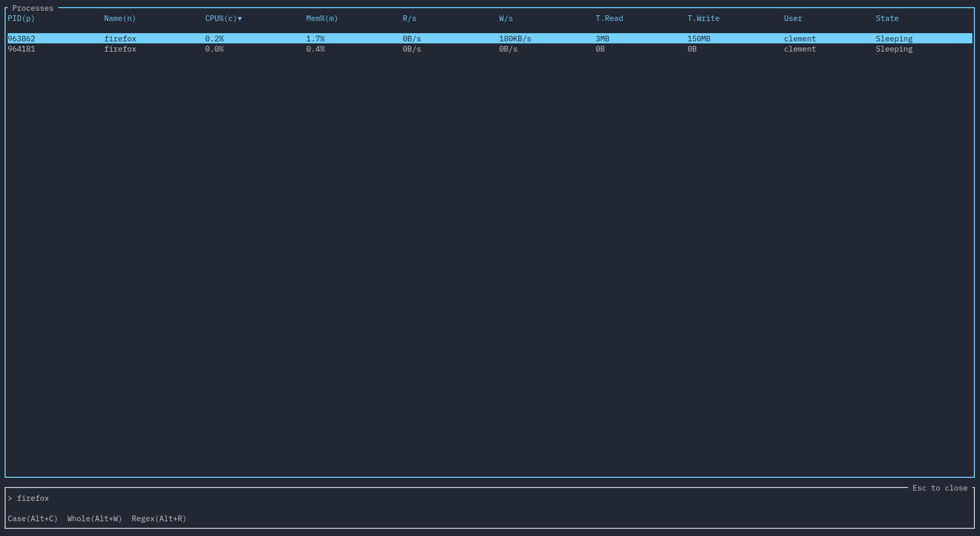Click CPU%(c) header to change sort order
The image size is (980, 536).
[x=219, y=18]
